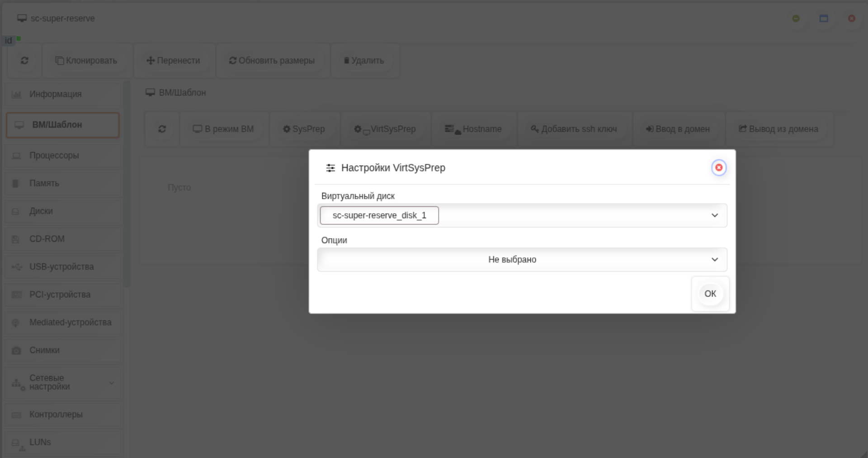Open CD-ROM sidebar section

(63, 239)
